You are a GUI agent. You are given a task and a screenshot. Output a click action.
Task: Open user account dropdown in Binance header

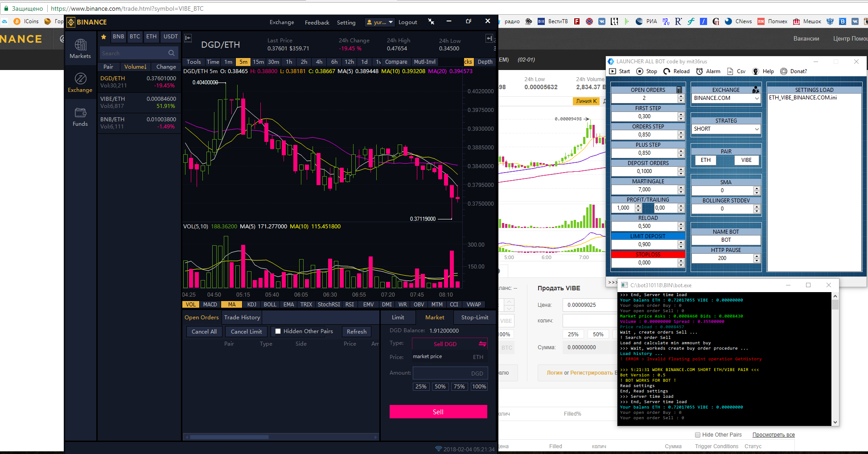(380, 22)
